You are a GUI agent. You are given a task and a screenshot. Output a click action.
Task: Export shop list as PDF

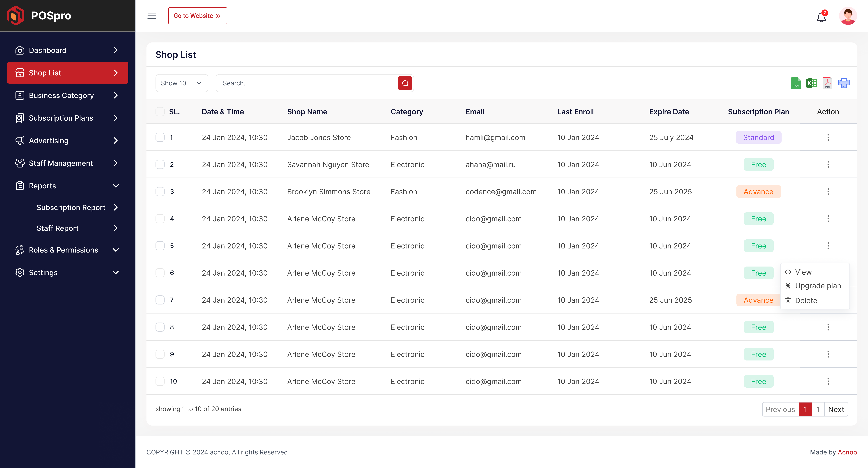tap(828, 83)
